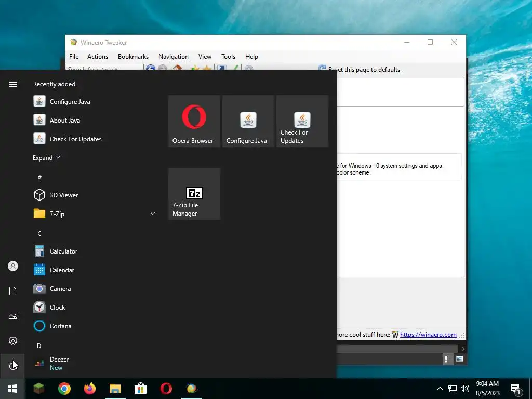
Task: Click horizontal scrollbar right arrow in background window
Action: [463, 349]
